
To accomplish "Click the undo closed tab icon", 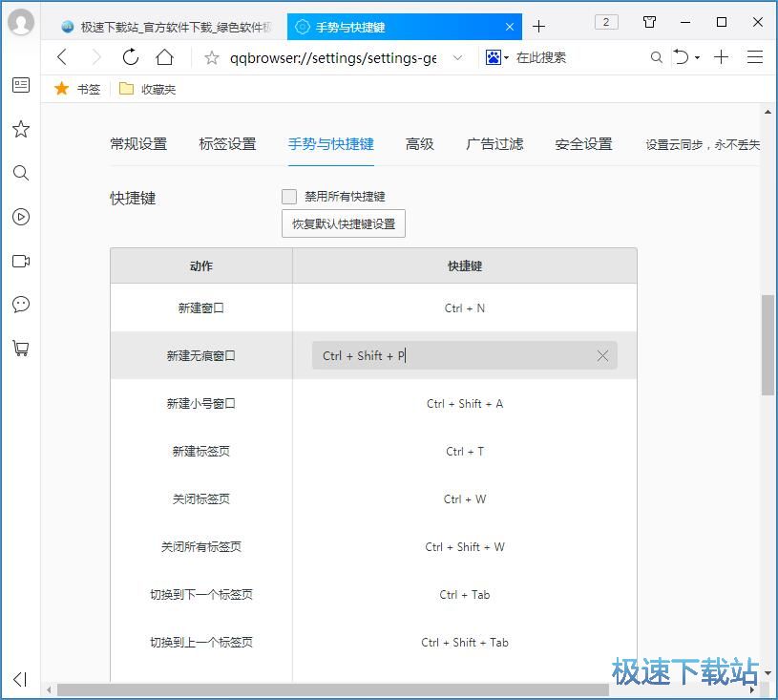I will pyautogui.click(x=682, y=57).
